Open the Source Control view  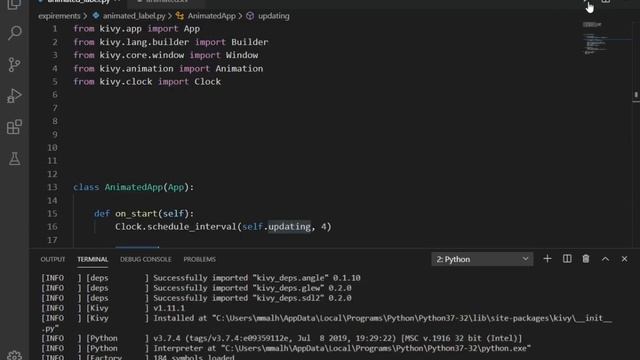coord(14,64)
